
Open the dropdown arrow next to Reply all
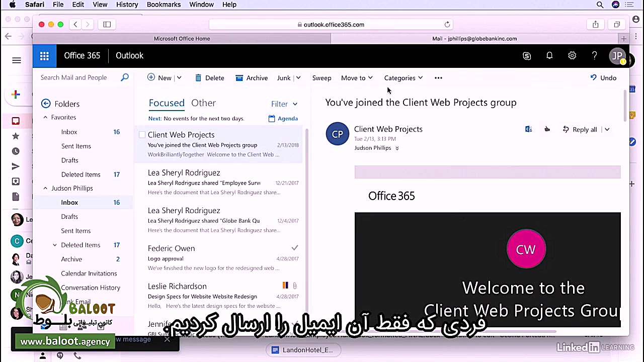pos(607,129)
